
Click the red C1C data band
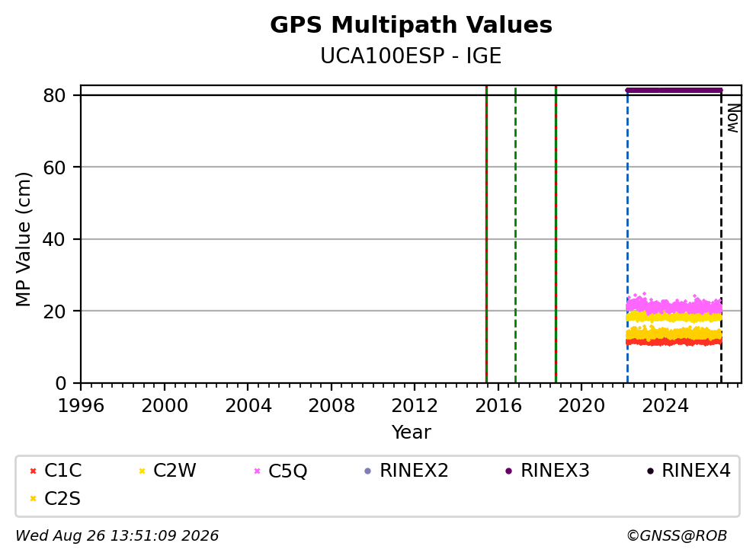(674, 342)
